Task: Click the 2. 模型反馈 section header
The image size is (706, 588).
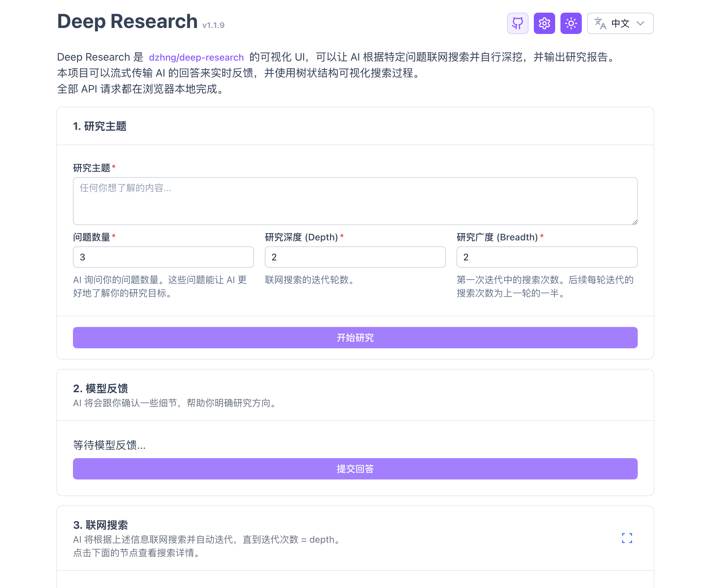Action: [x=100, y=388]
